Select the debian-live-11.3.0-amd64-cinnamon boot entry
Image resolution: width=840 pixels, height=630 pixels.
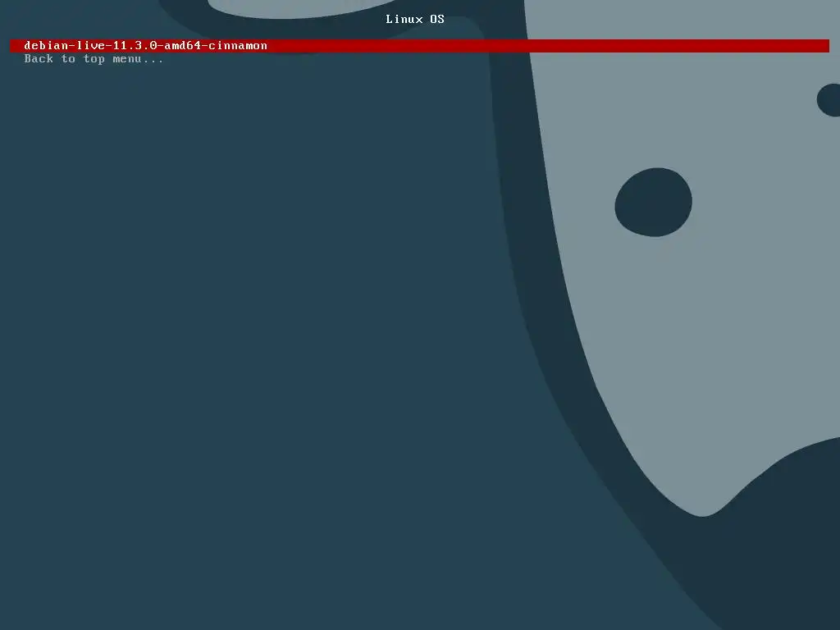419,46
